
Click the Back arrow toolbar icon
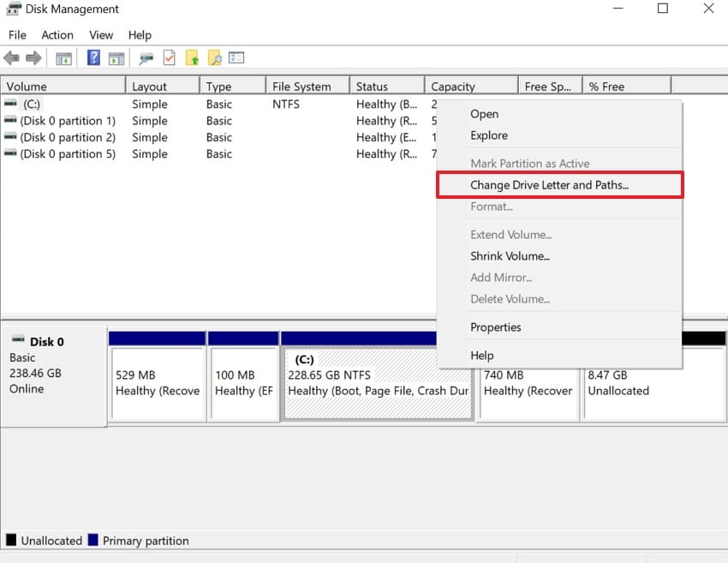point(11,58)
